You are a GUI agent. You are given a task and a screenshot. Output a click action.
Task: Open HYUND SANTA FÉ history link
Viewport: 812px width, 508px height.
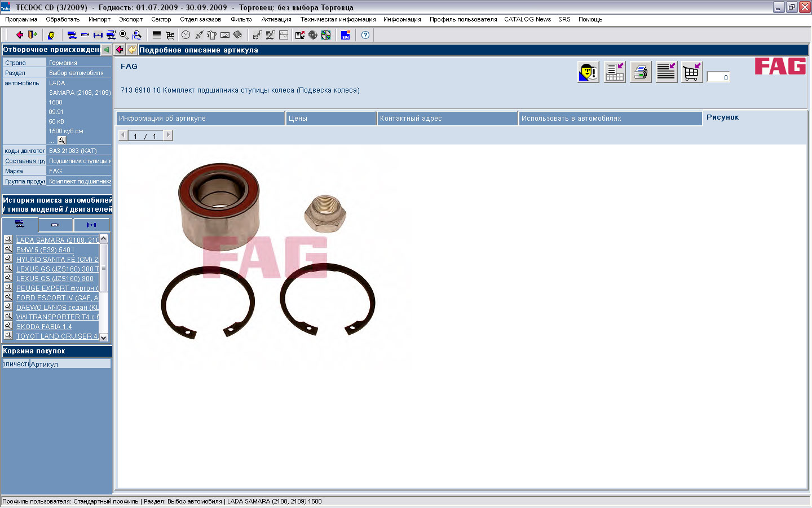[x=57, y=259]
